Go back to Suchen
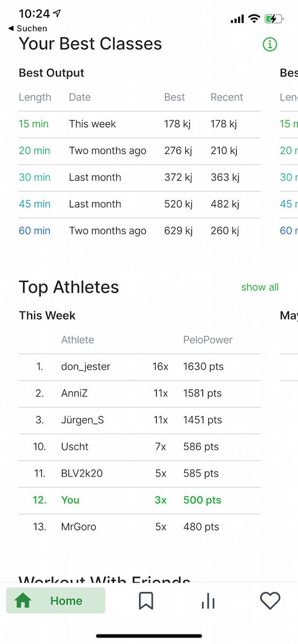Image resolution: width=298 pixels, height=644 pixels. (28, 28)
